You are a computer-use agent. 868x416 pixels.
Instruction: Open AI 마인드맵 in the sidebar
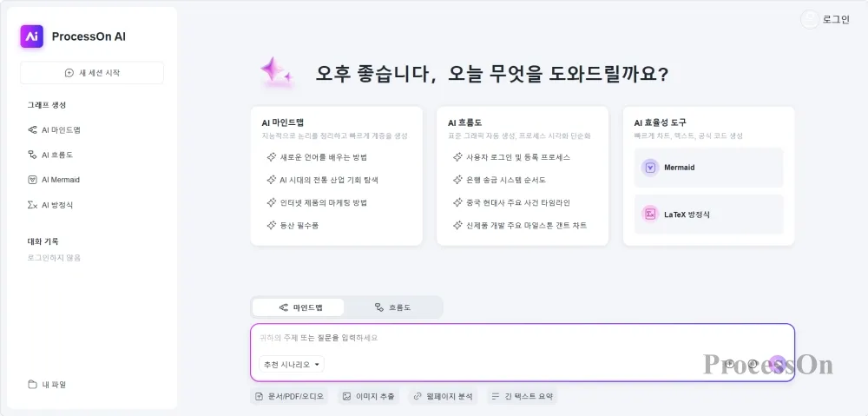pos(54,129)
